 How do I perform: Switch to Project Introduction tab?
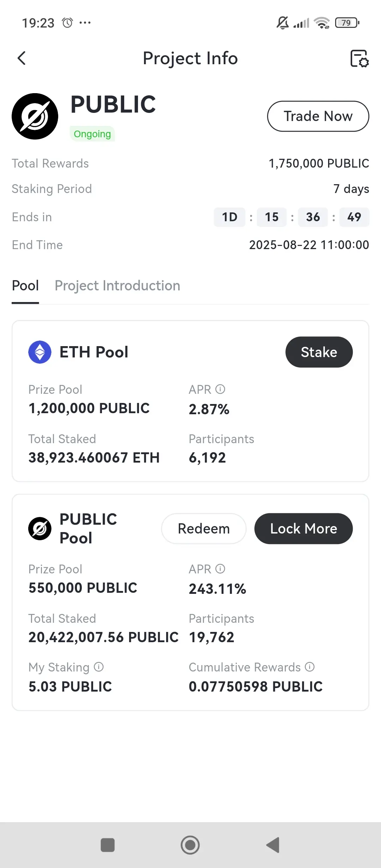pyautogui.click(x=117, y=286)
